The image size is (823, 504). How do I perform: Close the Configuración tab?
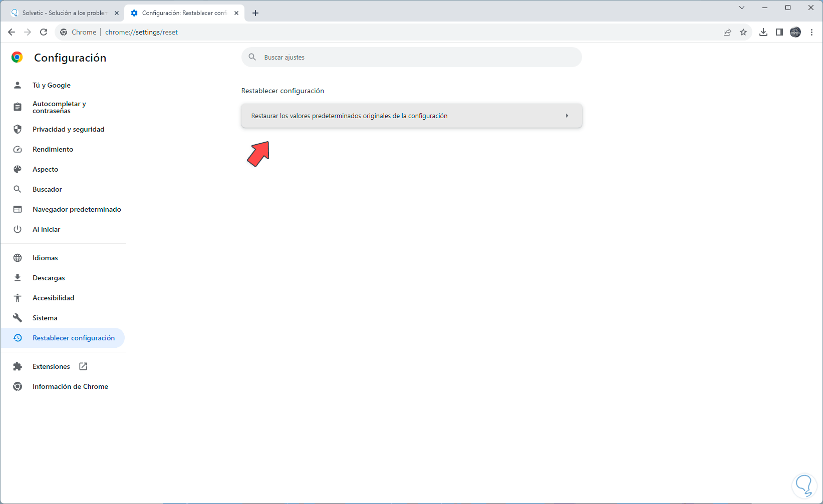point(236,13)
